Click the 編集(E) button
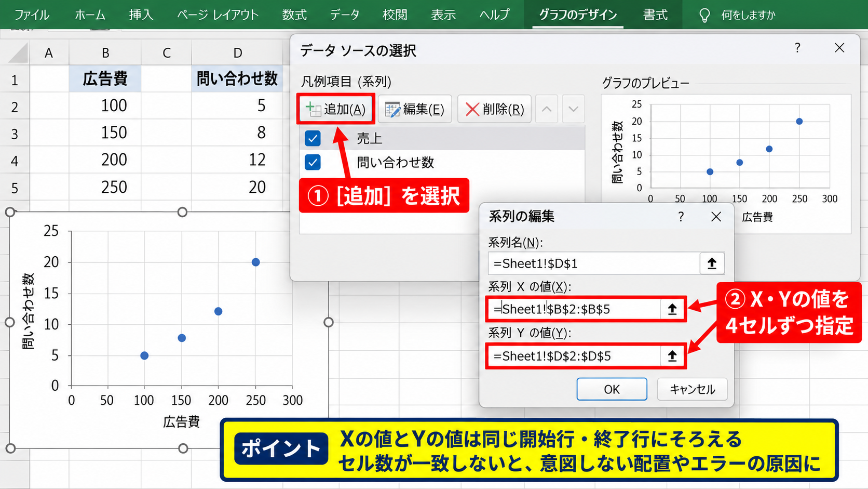The width and height of the screenshot is (868, 489). 415,109
